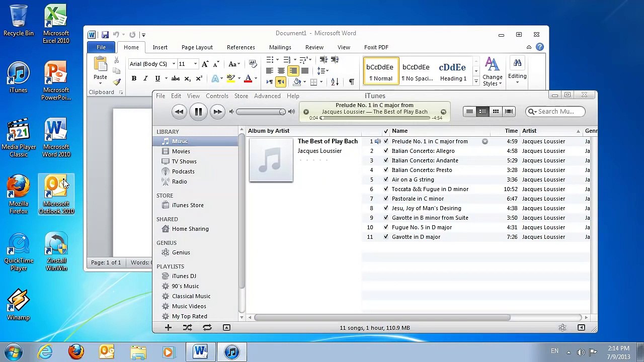This screenshot has width=644, height=362.
Task: Toggle the checkbox for Fugue No. 5 in D major
Action: (386, 227)
